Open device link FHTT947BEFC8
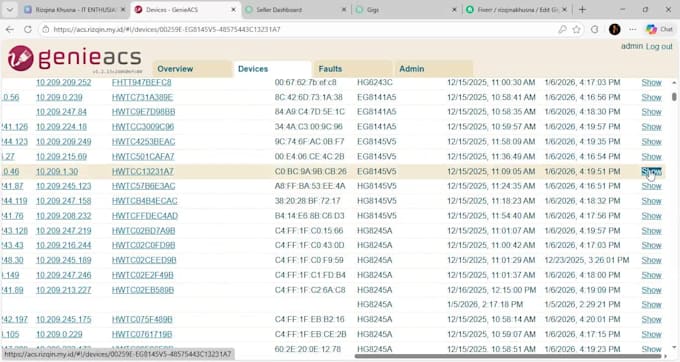 tap(141, 82)
